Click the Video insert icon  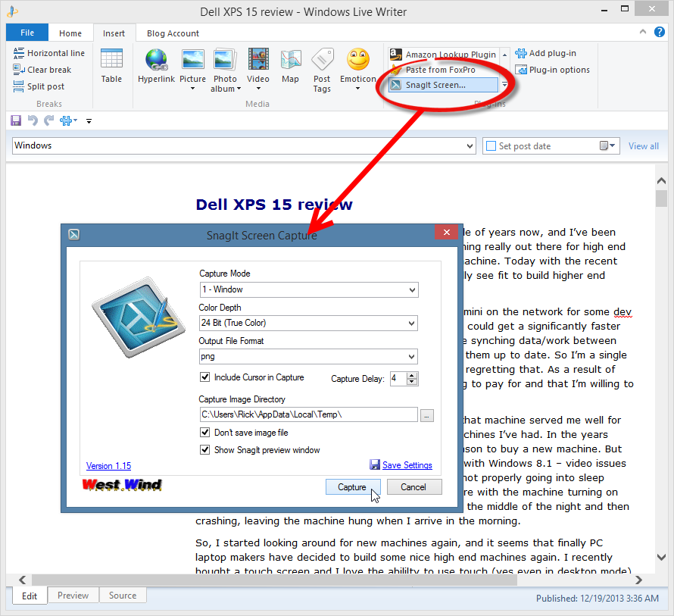(258, 59)
